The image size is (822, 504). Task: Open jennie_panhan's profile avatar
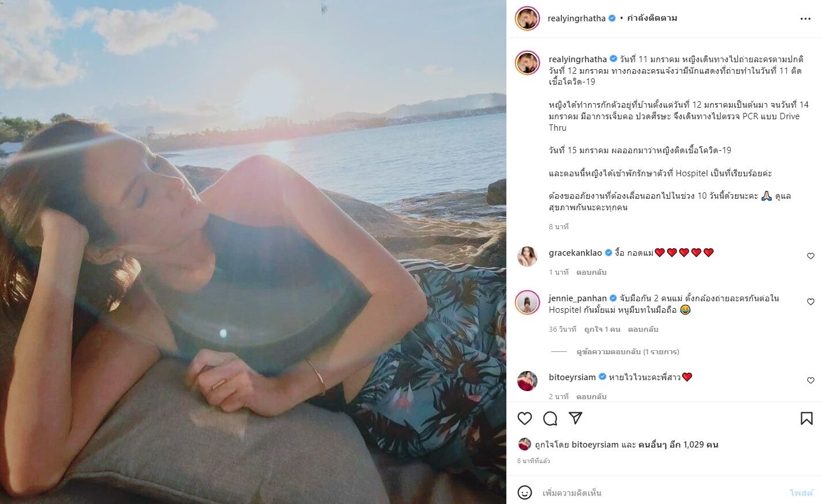[x=527, y=302]
